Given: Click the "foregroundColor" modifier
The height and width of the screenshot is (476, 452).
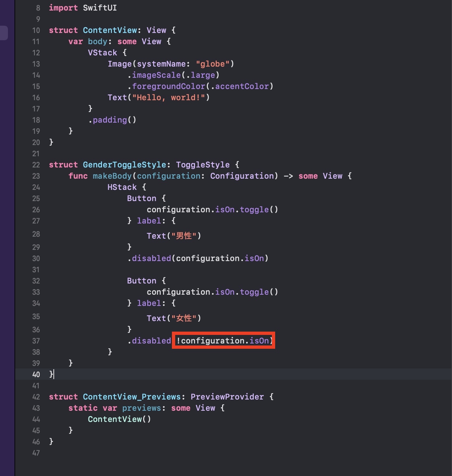Looking at the screenshot, I should 169,86.
